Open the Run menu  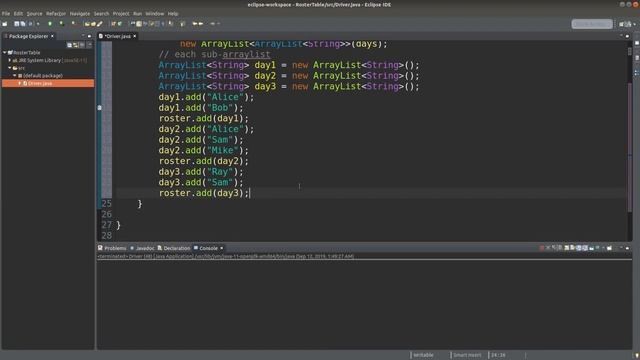coord(138,13)
